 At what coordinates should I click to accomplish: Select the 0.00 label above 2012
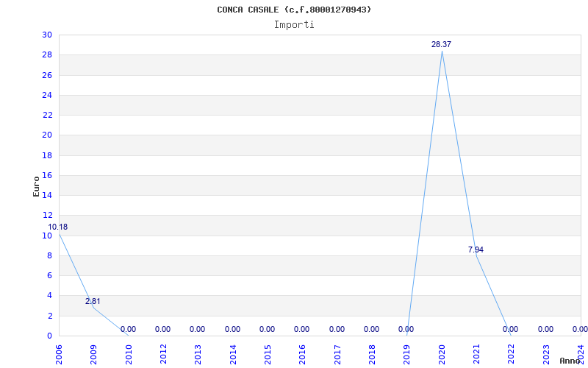tap(162, 329)
